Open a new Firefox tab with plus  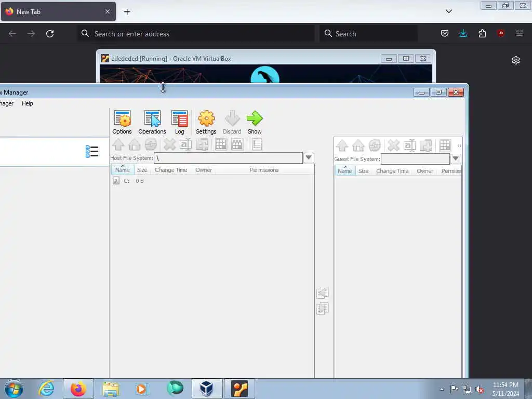click(x=127, y=11)
